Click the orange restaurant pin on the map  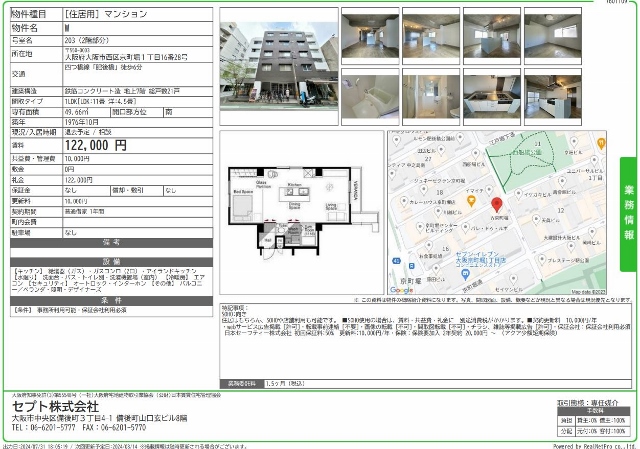pos(600,143)
